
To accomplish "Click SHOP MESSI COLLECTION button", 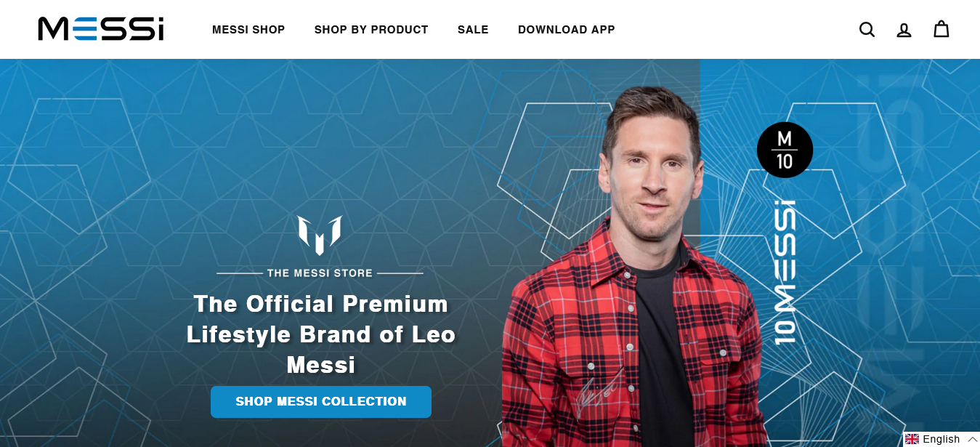I will tap(321, 402).
